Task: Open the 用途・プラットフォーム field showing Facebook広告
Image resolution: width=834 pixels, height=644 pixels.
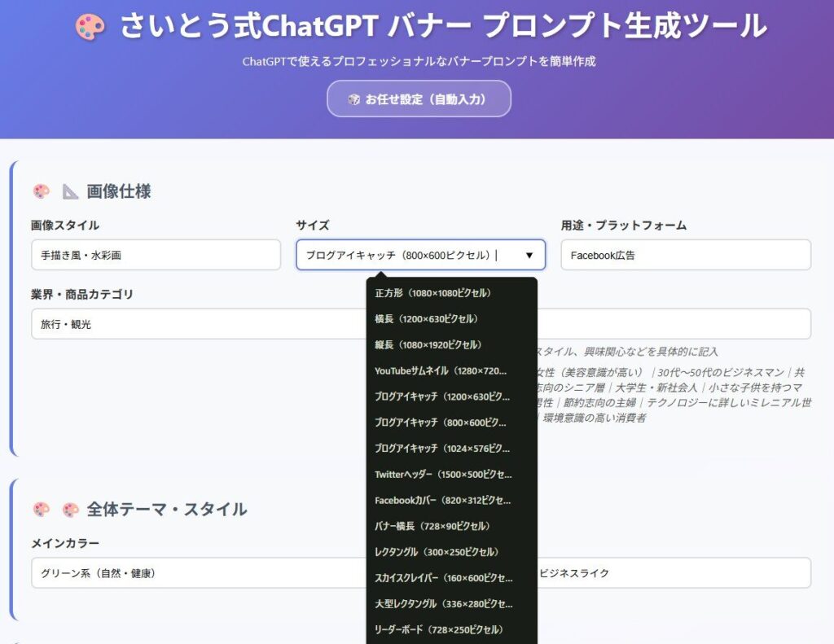Action: click(x=686, y=255)
